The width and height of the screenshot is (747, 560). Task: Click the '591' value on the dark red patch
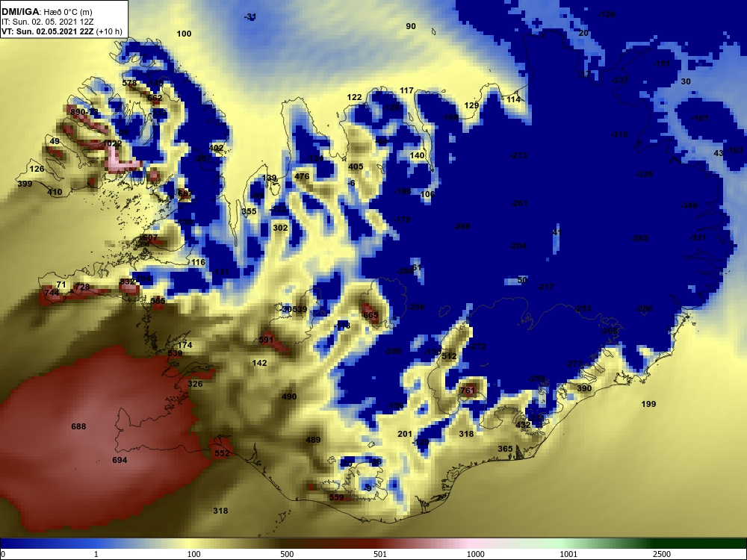click(267, 340)
